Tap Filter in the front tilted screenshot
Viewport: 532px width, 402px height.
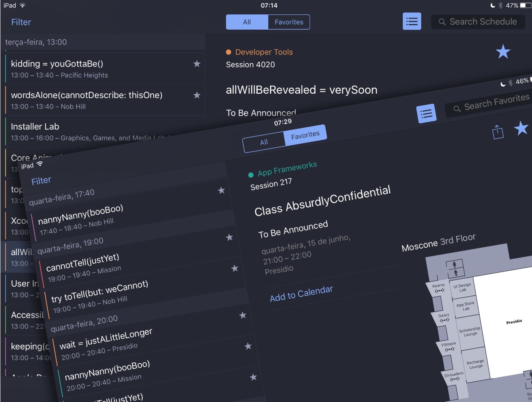(41, 181)
